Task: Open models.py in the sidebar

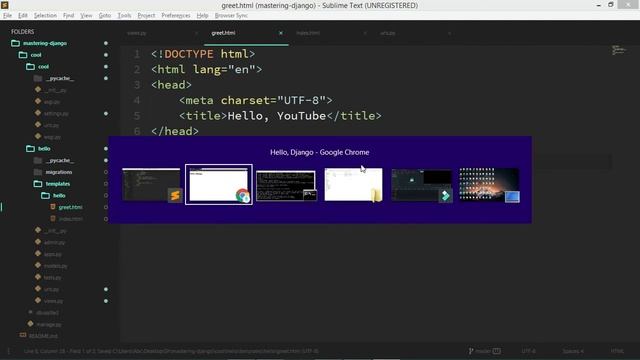Action: coord(56,266)
